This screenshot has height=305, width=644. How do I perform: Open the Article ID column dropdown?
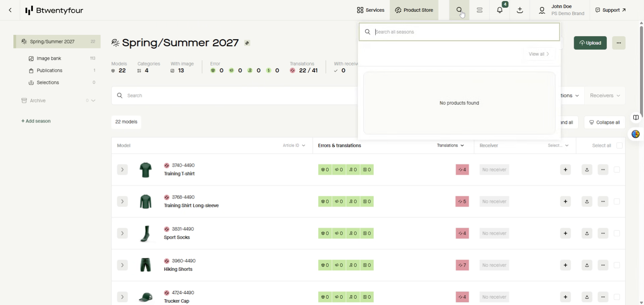point(294,145)
